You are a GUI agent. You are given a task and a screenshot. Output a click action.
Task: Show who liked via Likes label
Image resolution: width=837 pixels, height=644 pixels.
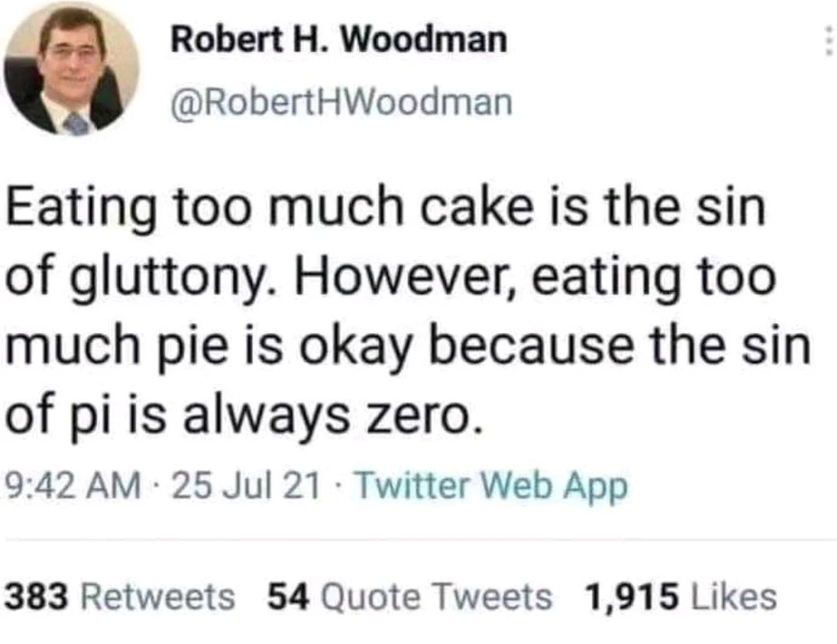tap(732, 596)
